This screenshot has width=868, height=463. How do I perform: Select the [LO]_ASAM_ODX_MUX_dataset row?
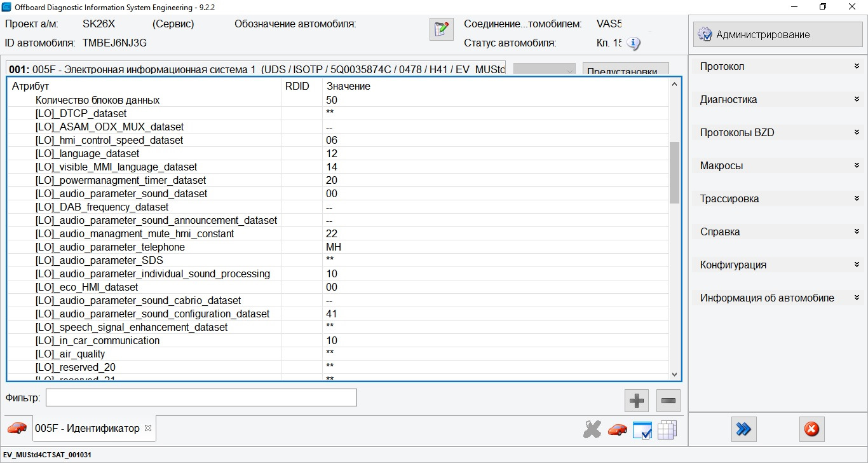pos(338,127)
